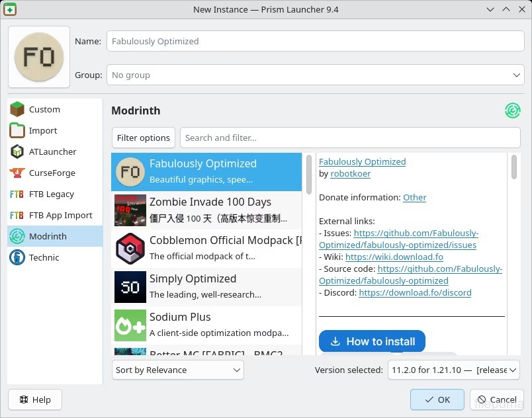Pick the Technic source icon
Screen dimensions: 532x418
pyautogui.click(x=17, y=258)
